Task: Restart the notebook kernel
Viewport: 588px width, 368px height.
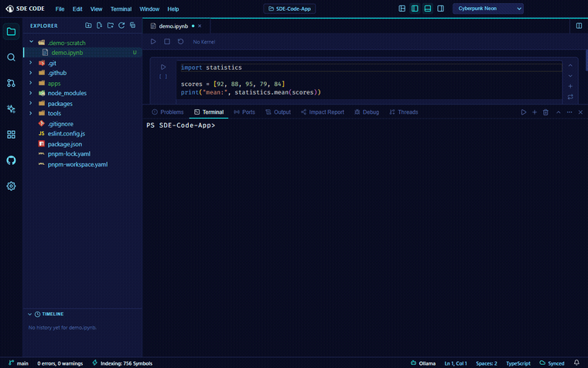Action: click(181, 41)
